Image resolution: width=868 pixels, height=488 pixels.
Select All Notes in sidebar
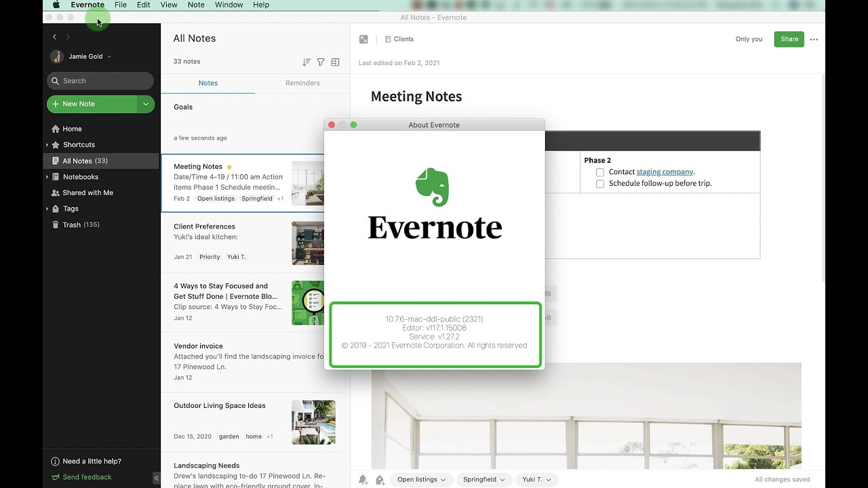101,161
